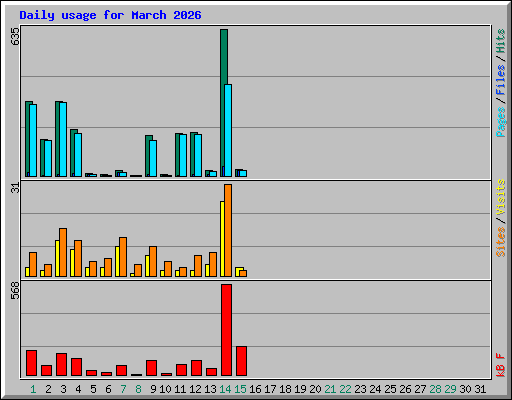Viewport: 512px width, 400px height.
Task: Click the Hits legend label
Action: pos(501,41)
